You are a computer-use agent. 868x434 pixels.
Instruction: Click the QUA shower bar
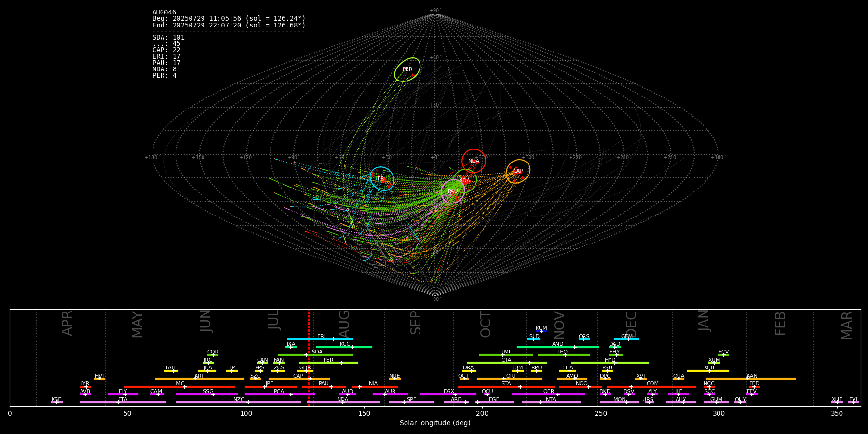point(678,379)
